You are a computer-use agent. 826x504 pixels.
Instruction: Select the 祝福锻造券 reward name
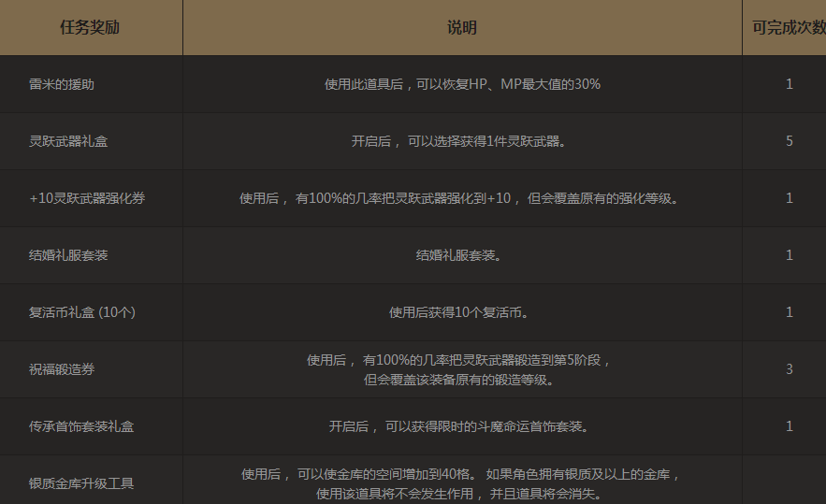tap(62, 369)
